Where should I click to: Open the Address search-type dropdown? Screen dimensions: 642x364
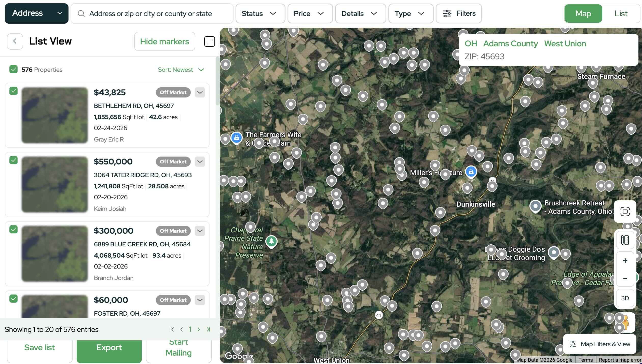click(x=37, y=13)
